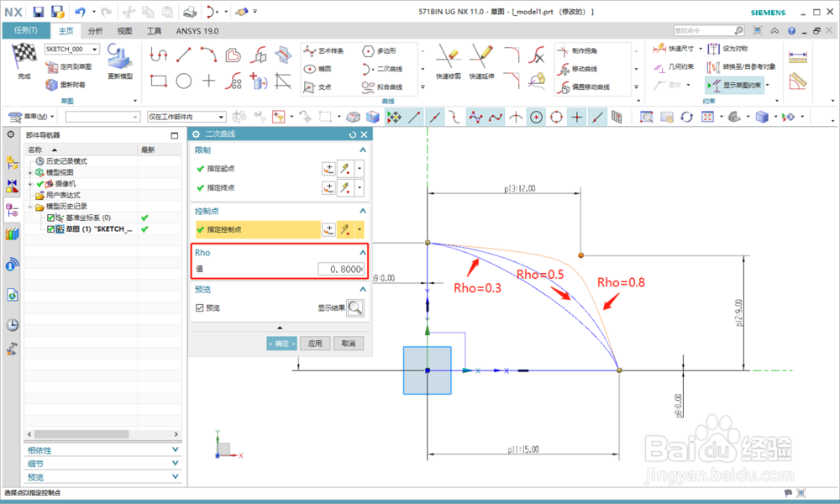Collapse the 预览 section in dialog
The height and width of the screenshot is (504, 840).
coord(363,289)
